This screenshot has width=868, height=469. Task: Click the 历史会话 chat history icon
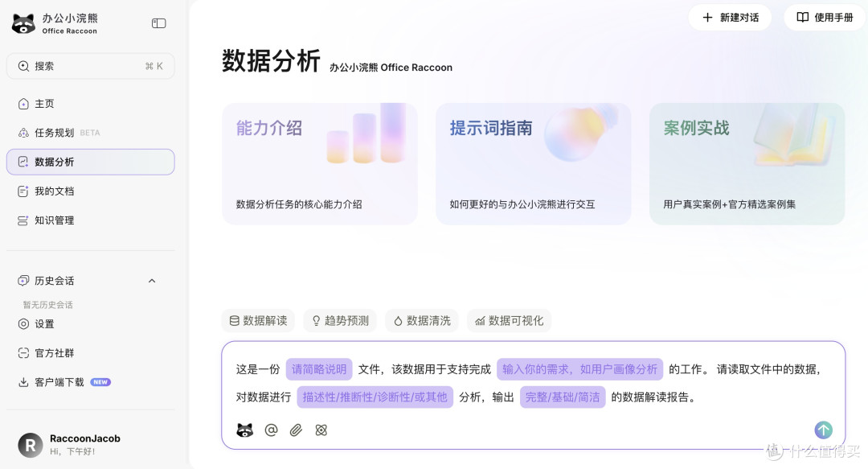click(x=23, y=281)
